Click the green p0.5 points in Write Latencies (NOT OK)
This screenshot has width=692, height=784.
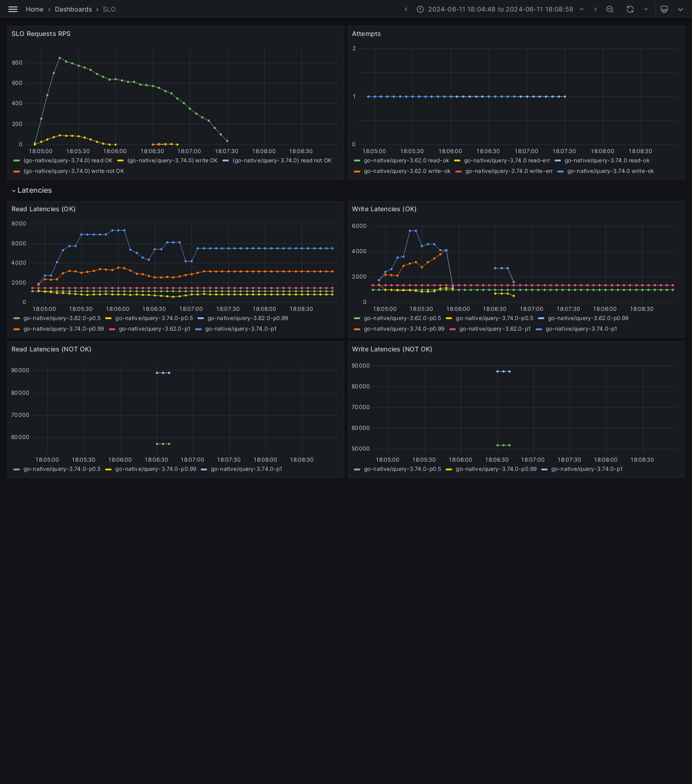(x=503, y=445)
